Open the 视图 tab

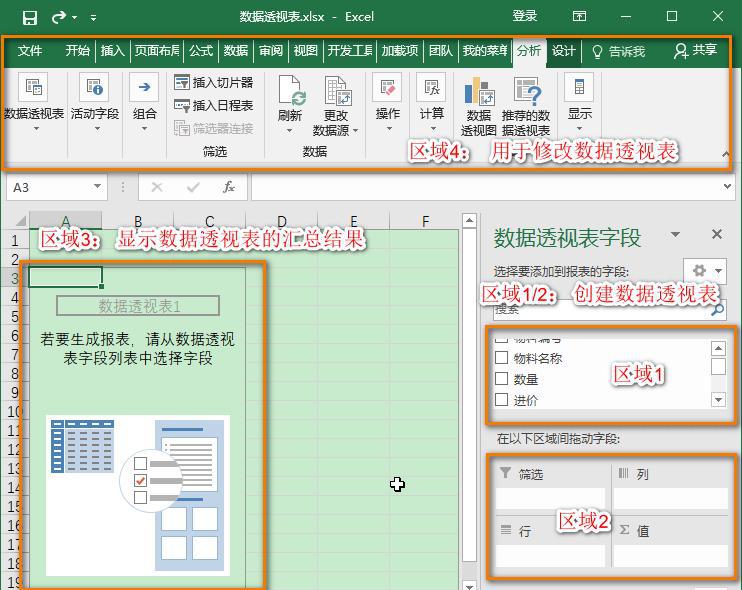(x=305, y=50)
